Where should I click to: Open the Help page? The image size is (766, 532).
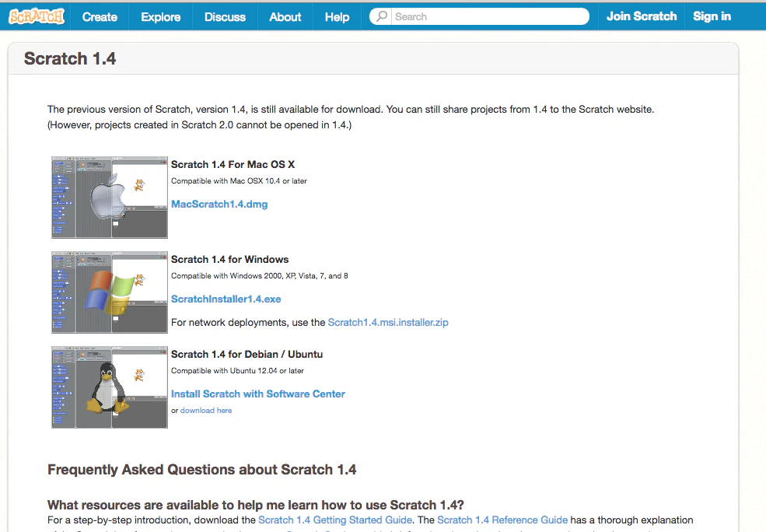[x=337, y=16]
